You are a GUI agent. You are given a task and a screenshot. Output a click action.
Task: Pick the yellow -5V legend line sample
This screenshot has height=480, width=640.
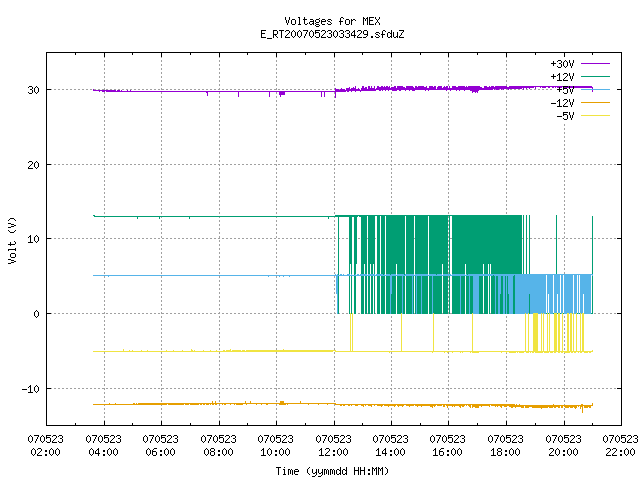tap(595, 116)
